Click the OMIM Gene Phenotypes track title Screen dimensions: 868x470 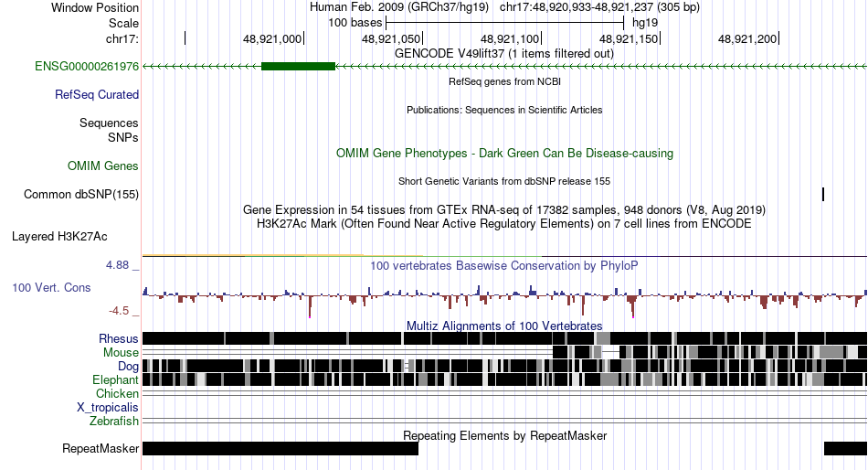(504, 153)
